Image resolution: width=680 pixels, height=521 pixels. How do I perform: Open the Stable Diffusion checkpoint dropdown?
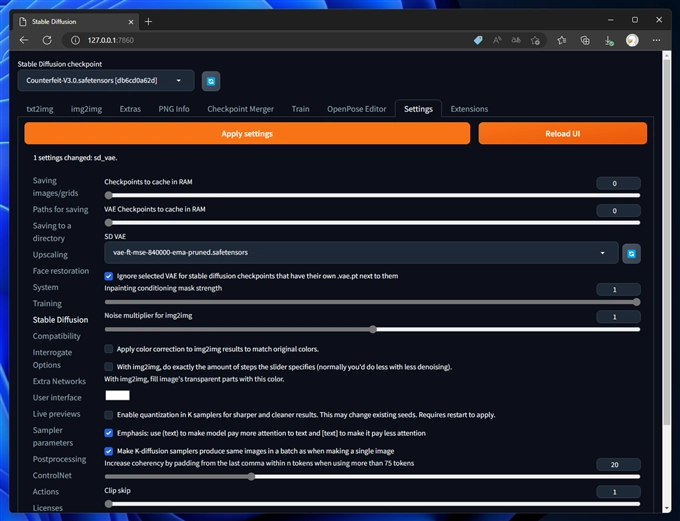(106, 81)
